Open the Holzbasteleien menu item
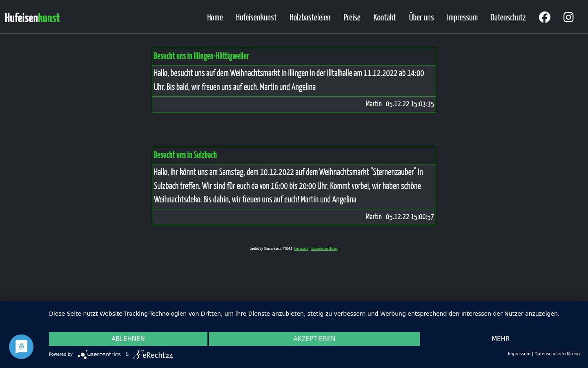Image resolution: width=588 pixels, height=368 pixels. 310,18
